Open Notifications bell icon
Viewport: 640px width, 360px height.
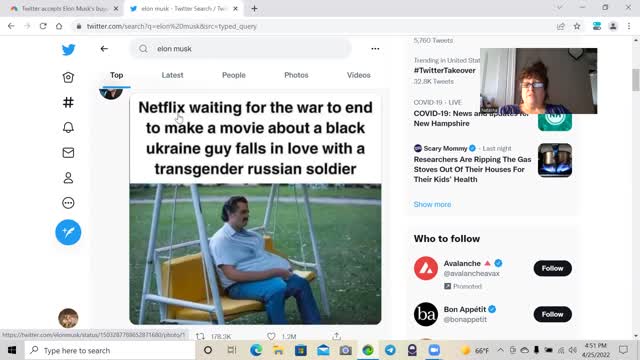point(68,127)
